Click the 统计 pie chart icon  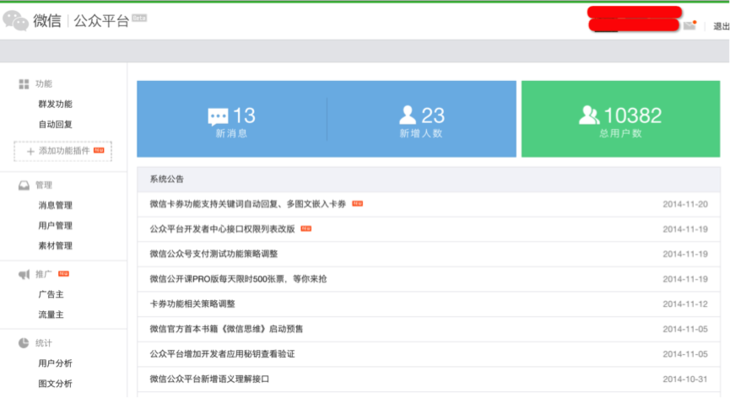pyautogui.click(x=24, y=343)
